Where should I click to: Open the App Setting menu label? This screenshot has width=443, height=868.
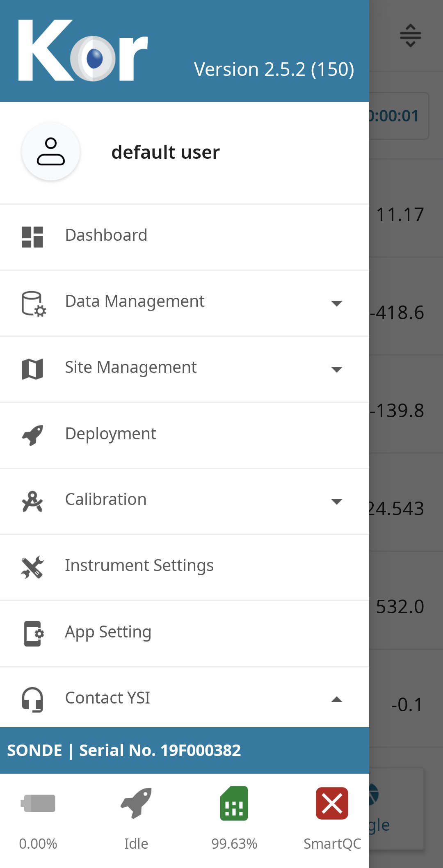point(108,632)
